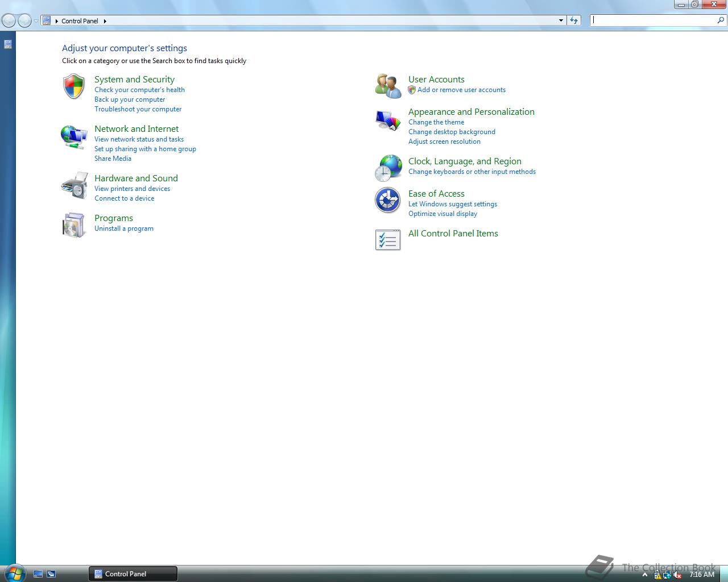728x582 pixels.
Task: Click Optimize visual display
Action: pyautogui.click(x=442, y=214)
